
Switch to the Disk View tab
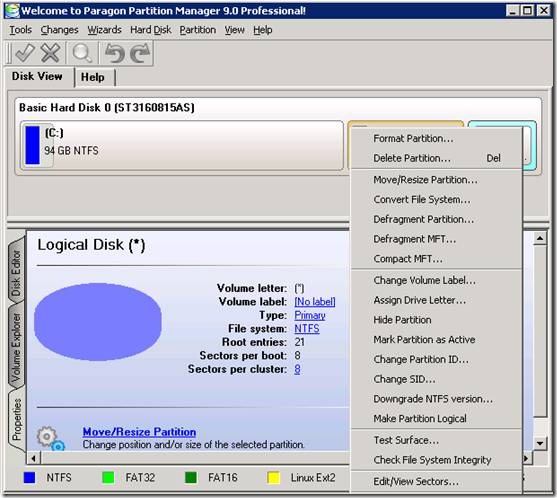click(x=37, y=76)
